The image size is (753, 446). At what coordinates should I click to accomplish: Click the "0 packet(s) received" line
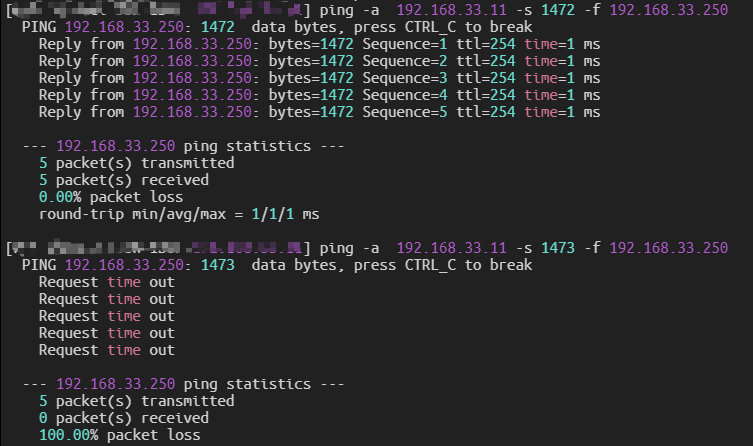point(123,418)
